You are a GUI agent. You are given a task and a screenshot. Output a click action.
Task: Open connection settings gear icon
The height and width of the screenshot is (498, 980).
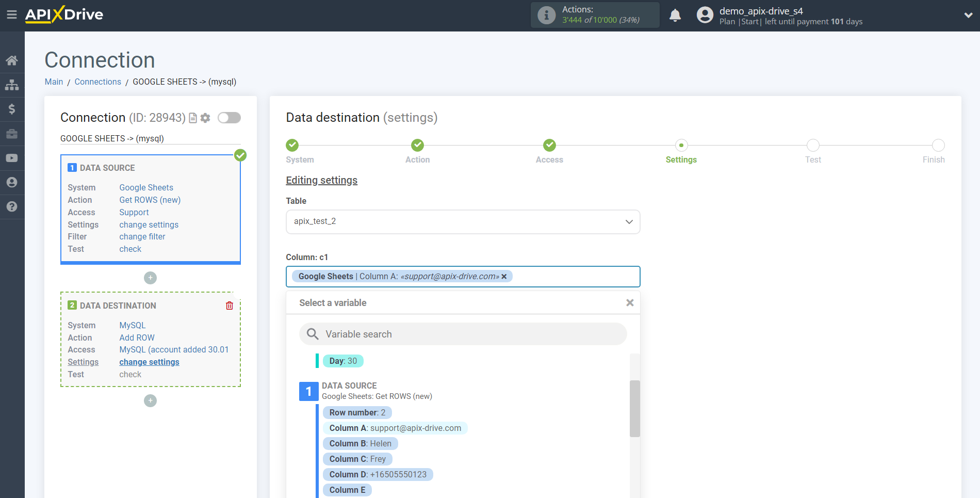point(205,118)
